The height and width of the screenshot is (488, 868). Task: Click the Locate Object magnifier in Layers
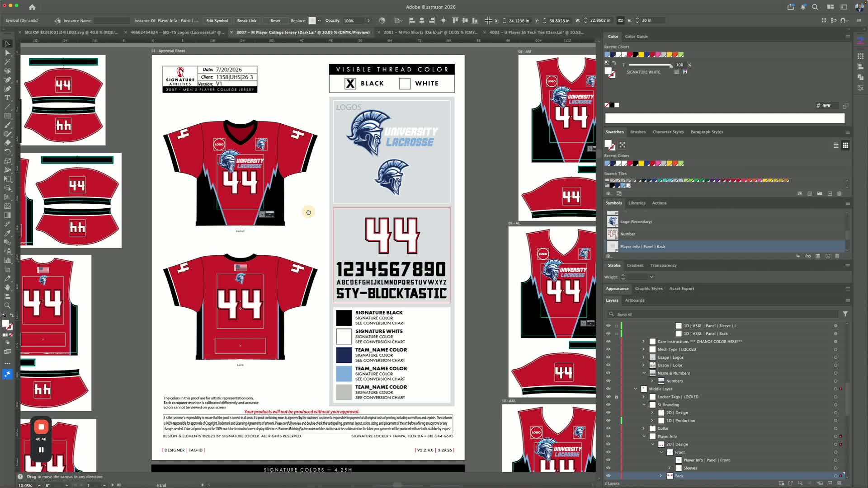point(800,483)
